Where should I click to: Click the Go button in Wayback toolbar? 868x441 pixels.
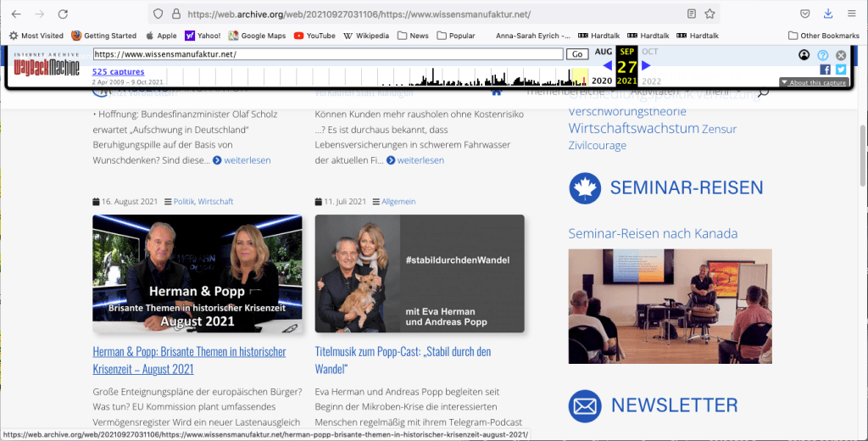pos(577,54)
